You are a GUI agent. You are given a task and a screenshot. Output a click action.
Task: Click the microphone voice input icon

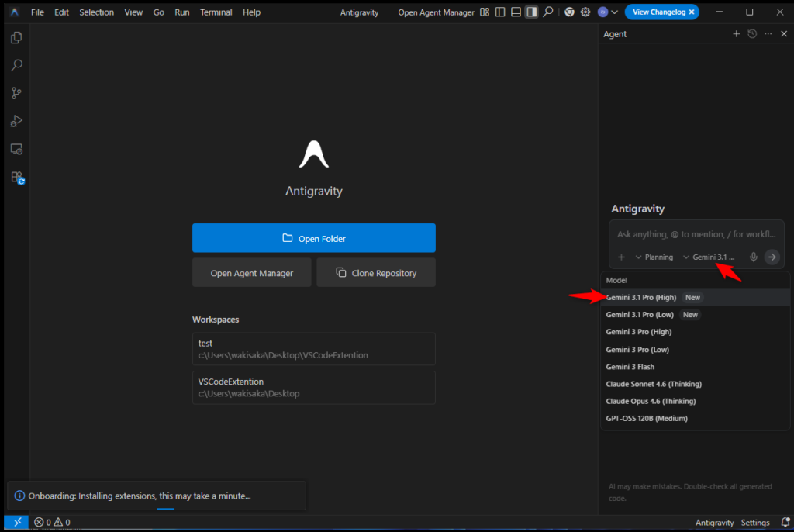[x=753, y=257]
